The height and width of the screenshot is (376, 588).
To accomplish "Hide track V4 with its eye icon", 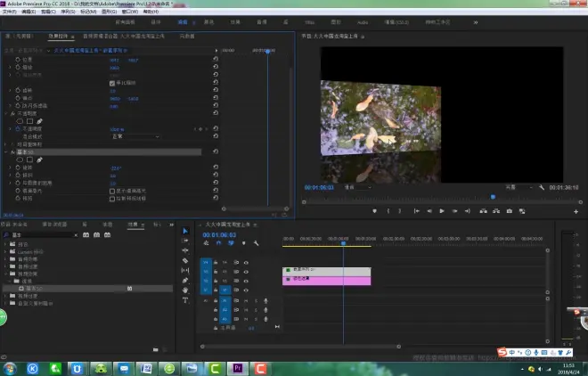I will click(246, 263).
